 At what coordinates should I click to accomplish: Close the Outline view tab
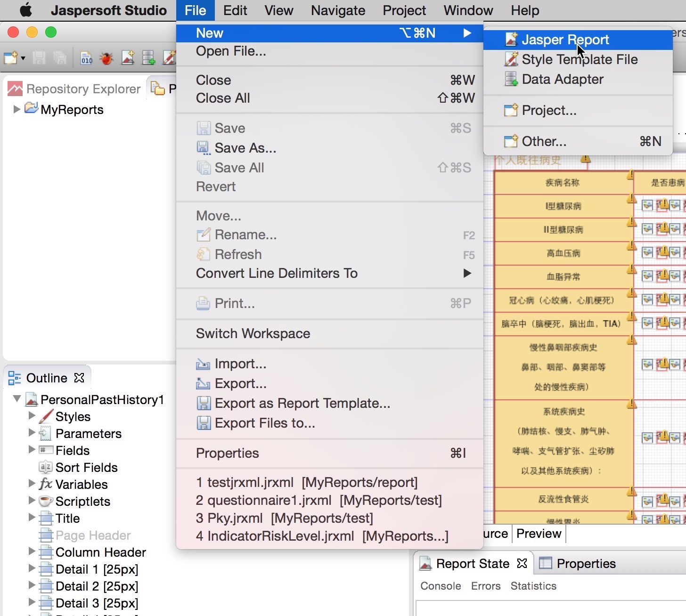tap(79, 378)
